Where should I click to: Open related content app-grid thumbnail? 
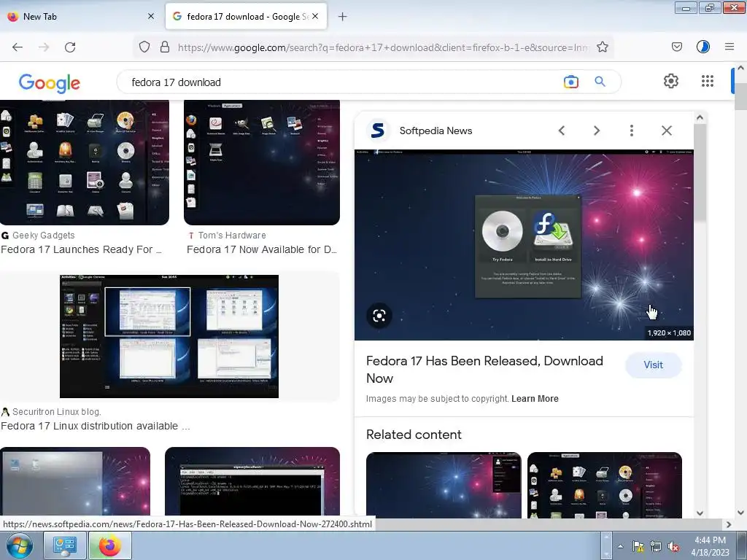coord(605,485)
